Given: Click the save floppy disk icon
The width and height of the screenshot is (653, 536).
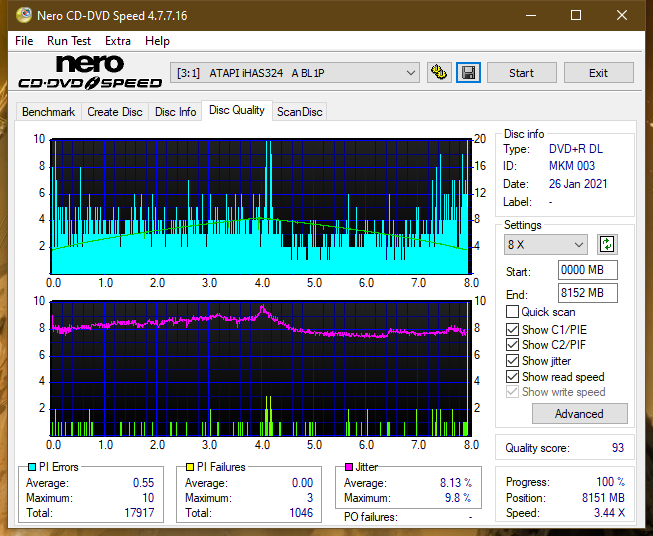Looking at the screenshot, I should (x=469, y=73).
